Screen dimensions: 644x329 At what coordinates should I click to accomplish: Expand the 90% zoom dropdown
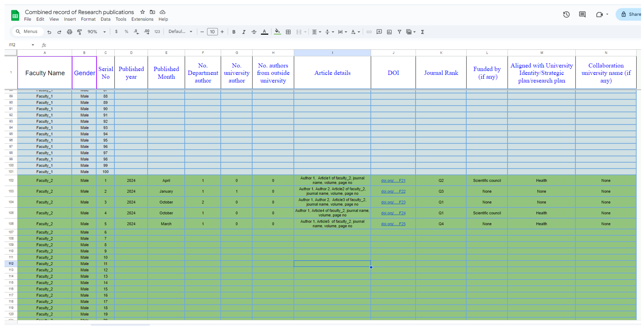pos(104,32)
